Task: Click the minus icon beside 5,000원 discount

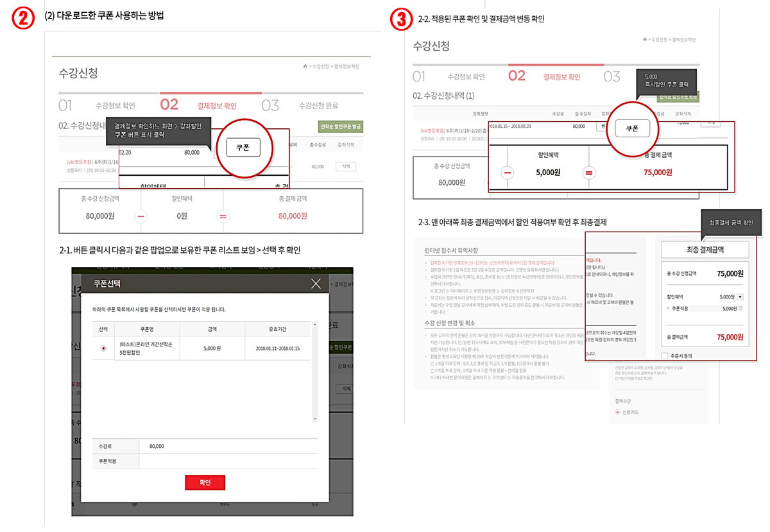Action: tap(508, 173)
